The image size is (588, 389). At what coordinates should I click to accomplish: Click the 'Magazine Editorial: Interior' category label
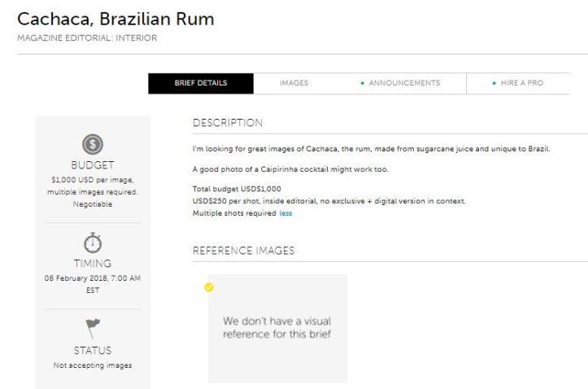pos(87,37)
